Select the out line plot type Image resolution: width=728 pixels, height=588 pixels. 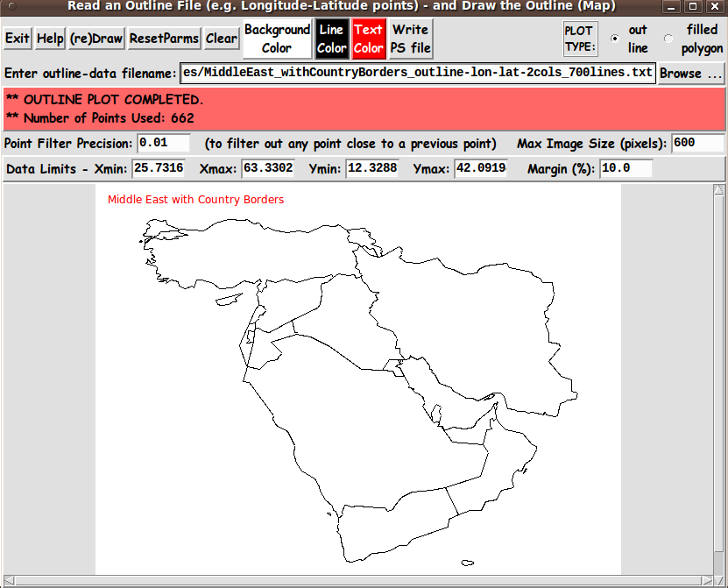(x=615, y=39)
